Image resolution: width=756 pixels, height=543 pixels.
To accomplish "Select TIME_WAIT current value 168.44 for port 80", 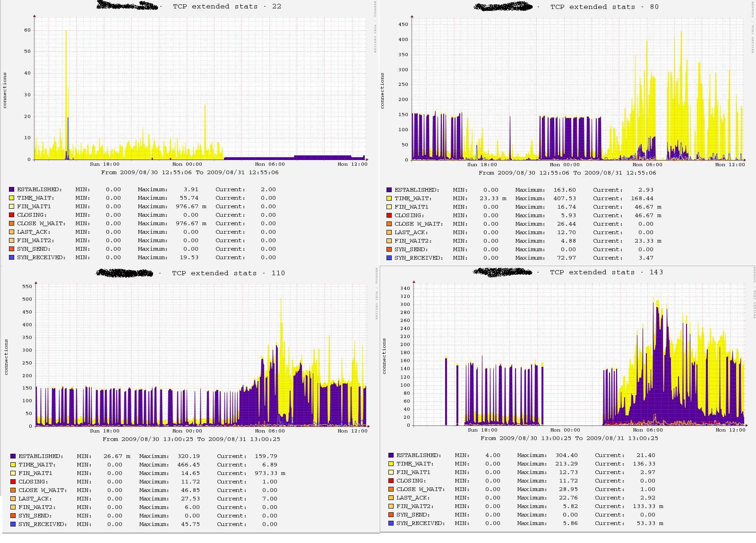I will [x=642, y=198].
